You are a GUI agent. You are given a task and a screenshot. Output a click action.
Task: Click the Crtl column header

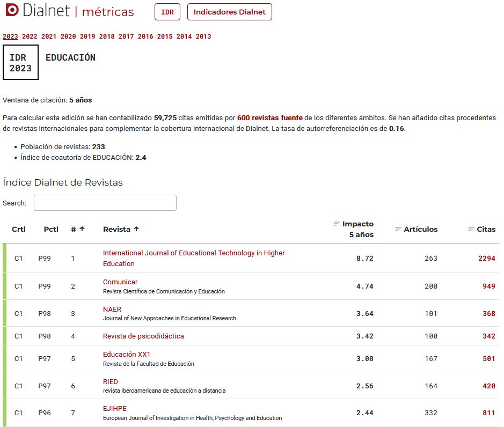pos(19,229)
